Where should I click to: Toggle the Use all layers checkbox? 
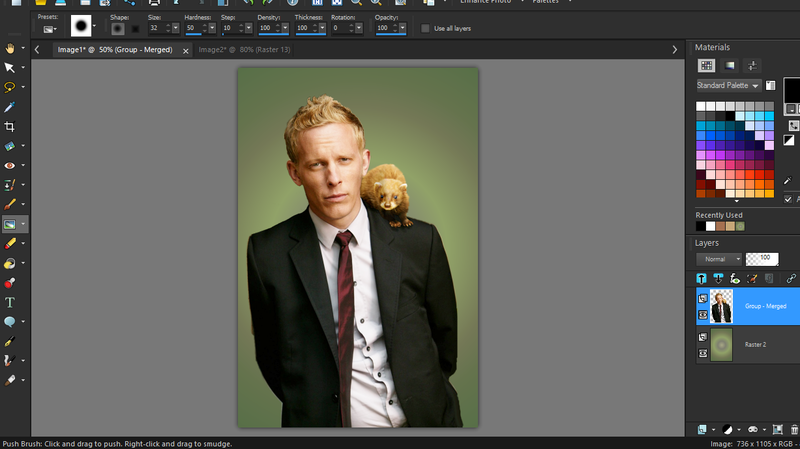pyautogui.click(x=425, y=29)
